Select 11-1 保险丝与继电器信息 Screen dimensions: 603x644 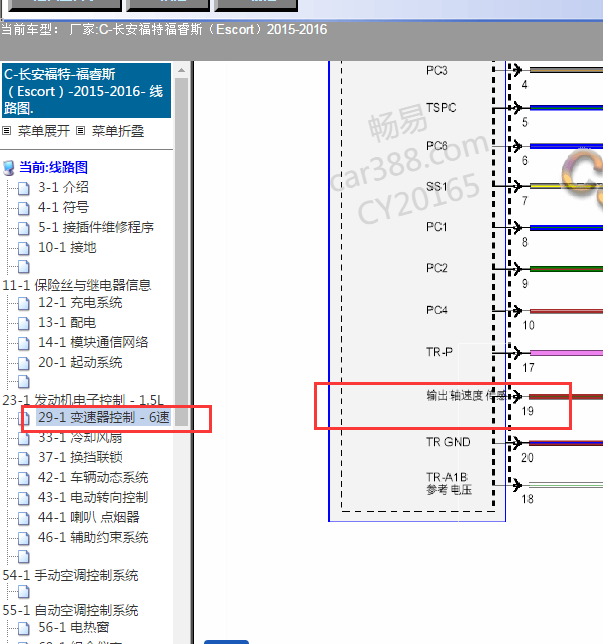pyautogui.click(x=77, y=285)
